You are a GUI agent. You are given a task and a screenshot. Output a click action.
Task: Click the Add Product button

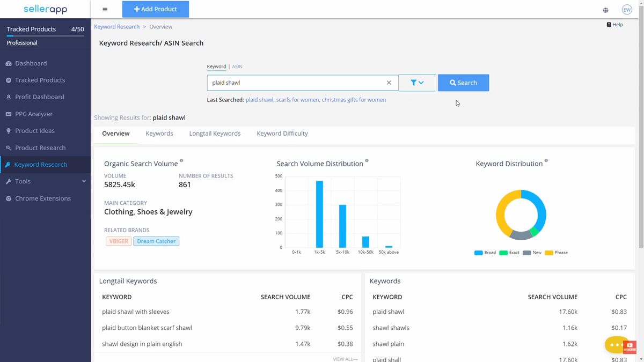(x=156, y=9)
